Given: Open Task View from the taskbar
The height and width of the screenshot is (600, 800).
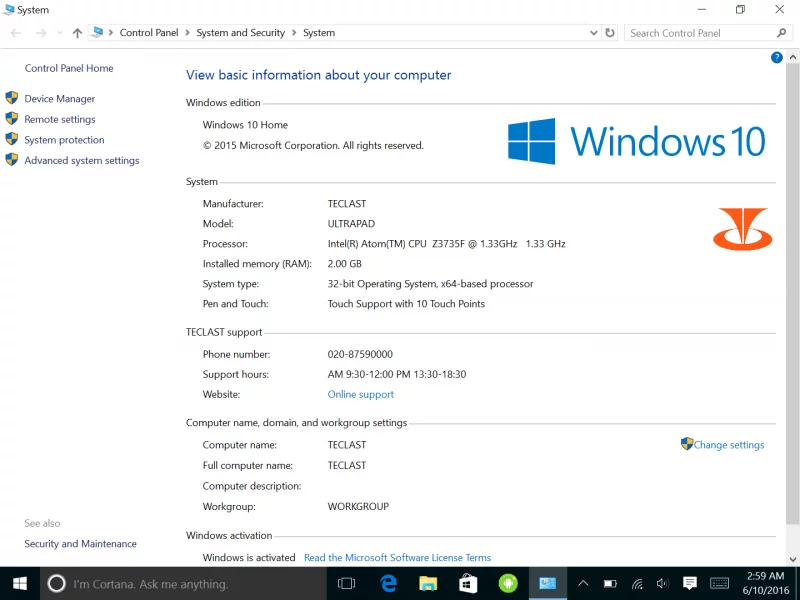Looking at the screenshot, I should pos(346,583).
